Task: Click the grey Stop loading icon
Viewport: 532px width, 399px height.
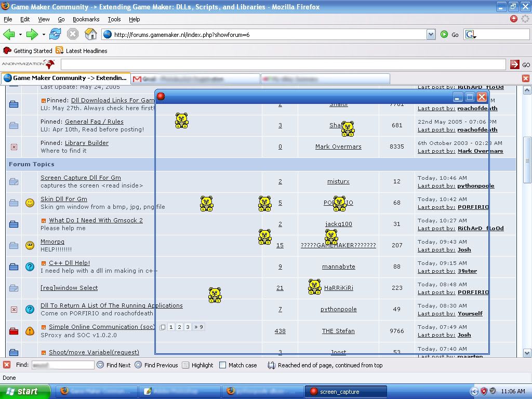Action: 73,34
